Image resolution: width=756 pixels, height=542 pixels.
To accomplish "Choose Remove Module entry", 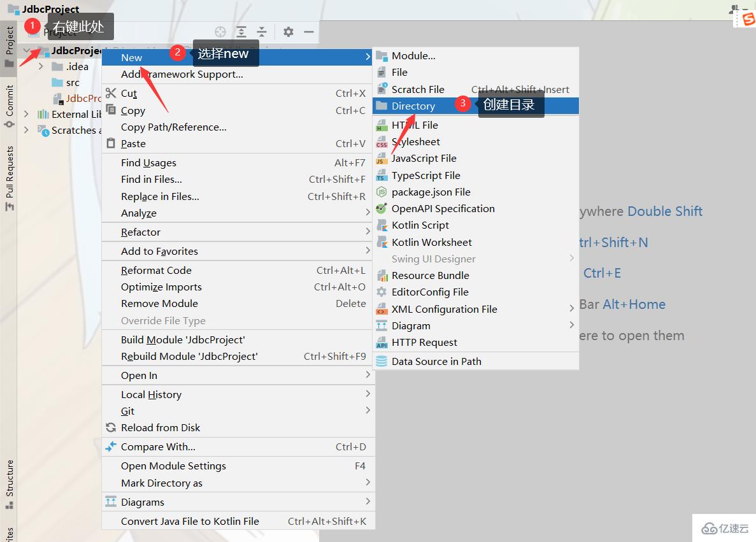I will [x=238, y=303].
